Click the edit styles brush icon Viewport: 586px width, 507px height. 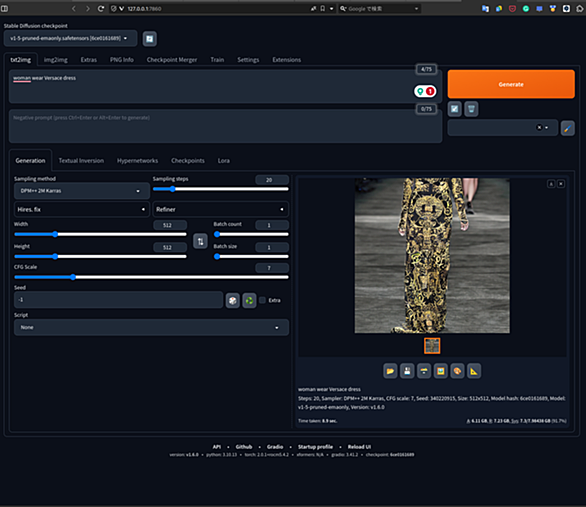567,128
